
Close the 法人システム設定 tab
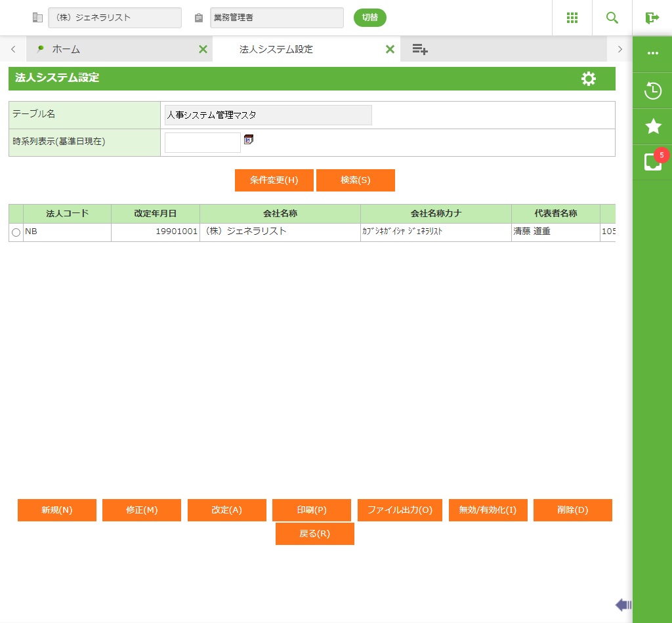390,49
